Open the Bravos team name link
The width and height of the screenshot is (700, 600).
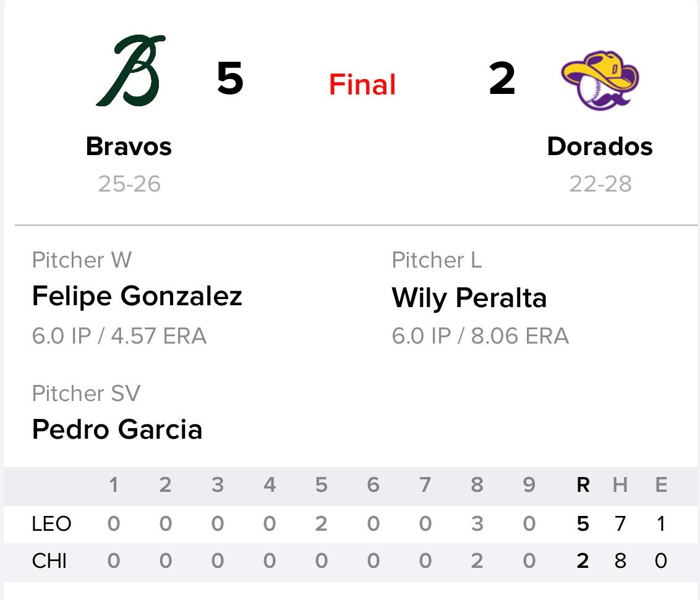(x=129, y=147)
